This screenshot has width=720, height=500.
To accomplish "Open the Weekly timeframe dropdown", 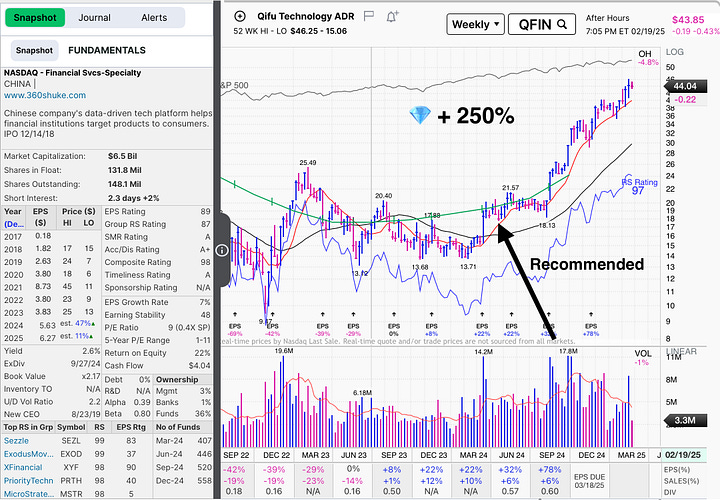I will point(475,24).
